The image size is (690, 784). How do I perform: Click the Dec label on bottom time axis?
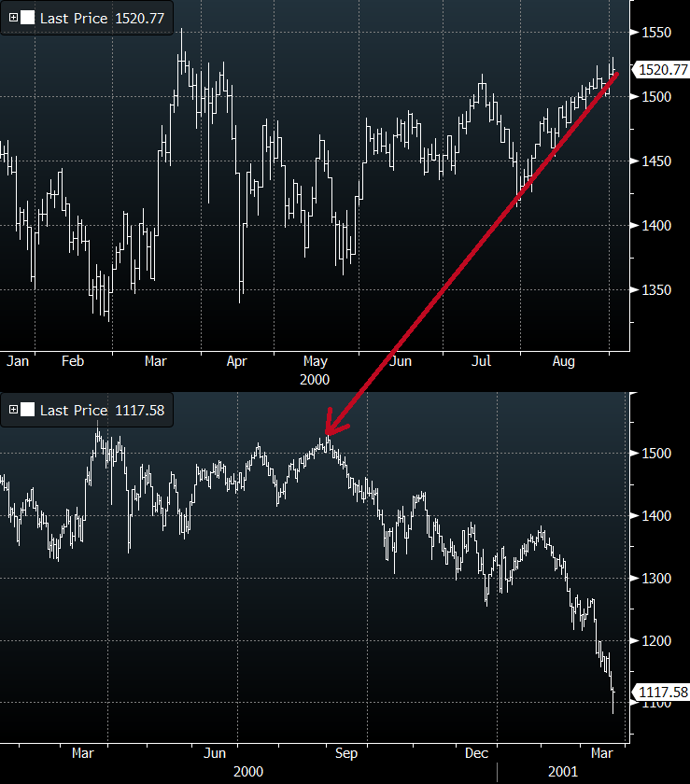pyautogui.click(x=476, y=753)
